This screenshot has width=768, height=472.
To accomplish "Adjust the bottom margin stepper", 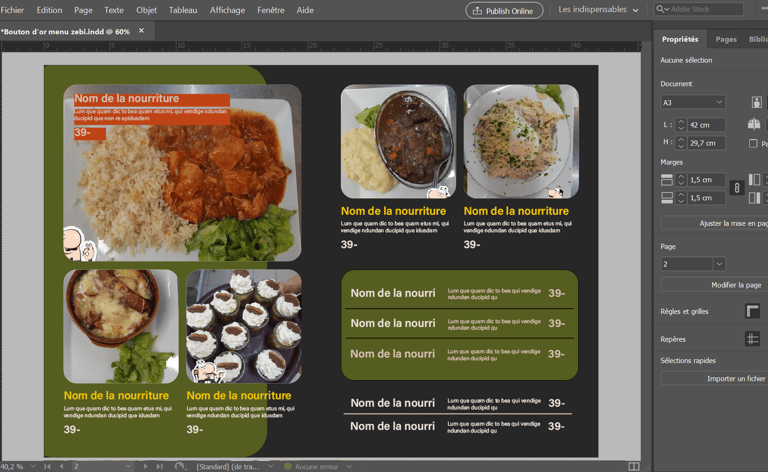I will click(x=681, y=198).
